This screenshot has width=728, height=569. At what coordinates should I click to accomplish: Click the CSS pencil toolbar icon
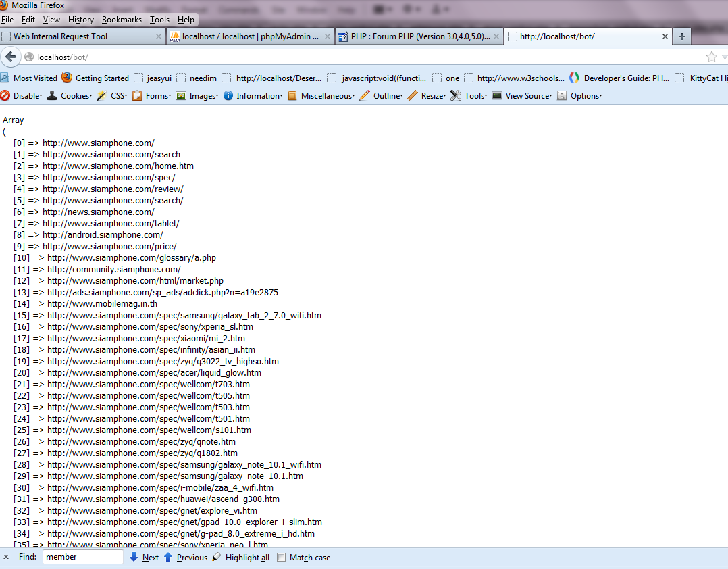click(102, 96)
